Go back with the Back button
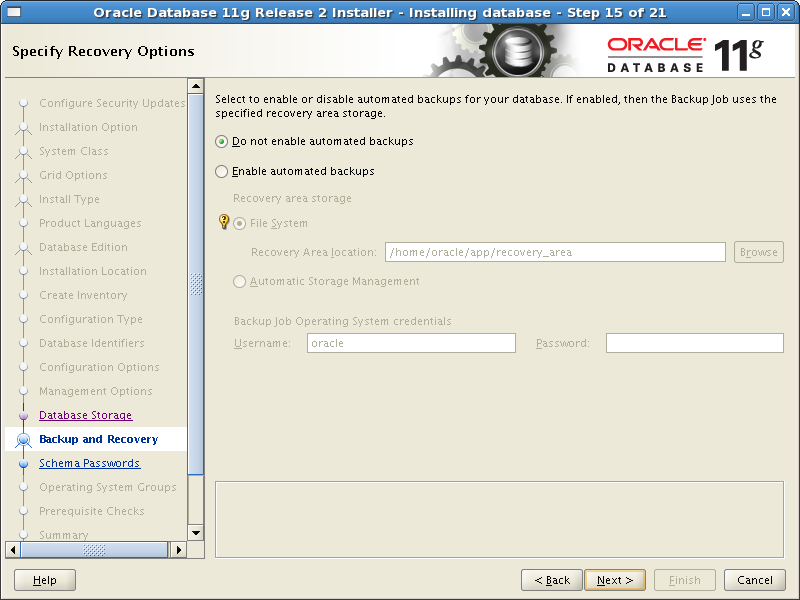 click(x=552, y=580)
